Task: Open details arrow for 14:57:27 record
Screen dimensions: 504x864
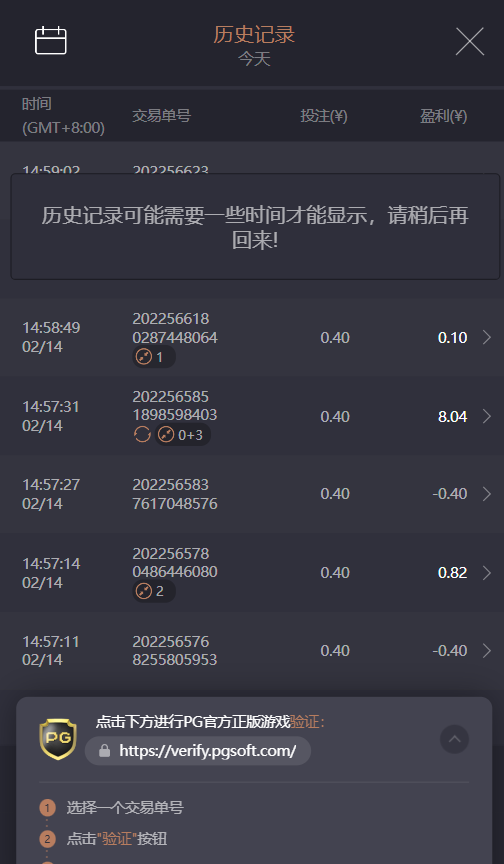Action: coord(486,494)
